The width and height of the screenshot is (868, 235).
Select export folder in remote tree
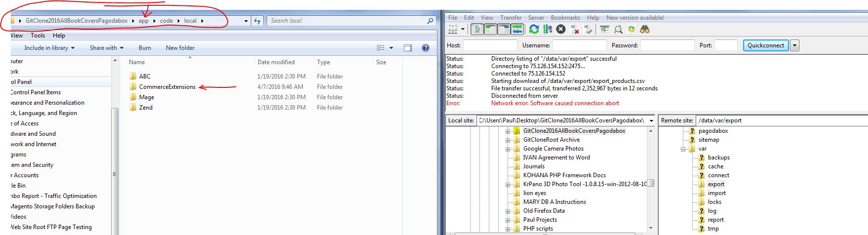pos(716,184)
